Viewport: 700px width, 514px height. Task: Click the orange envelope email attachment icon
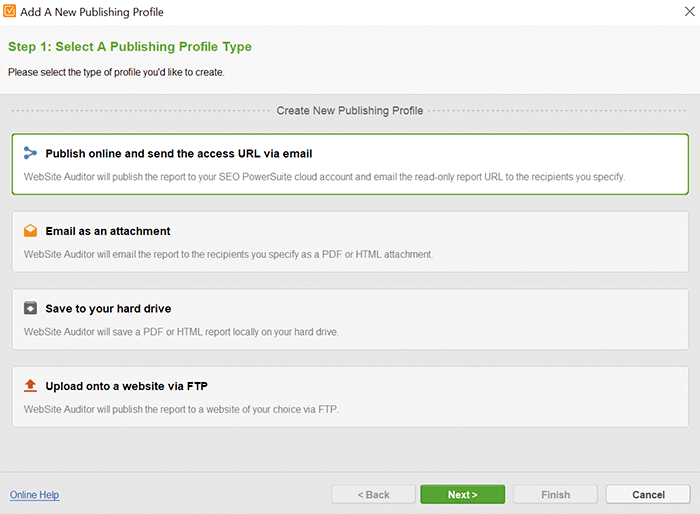30,230
